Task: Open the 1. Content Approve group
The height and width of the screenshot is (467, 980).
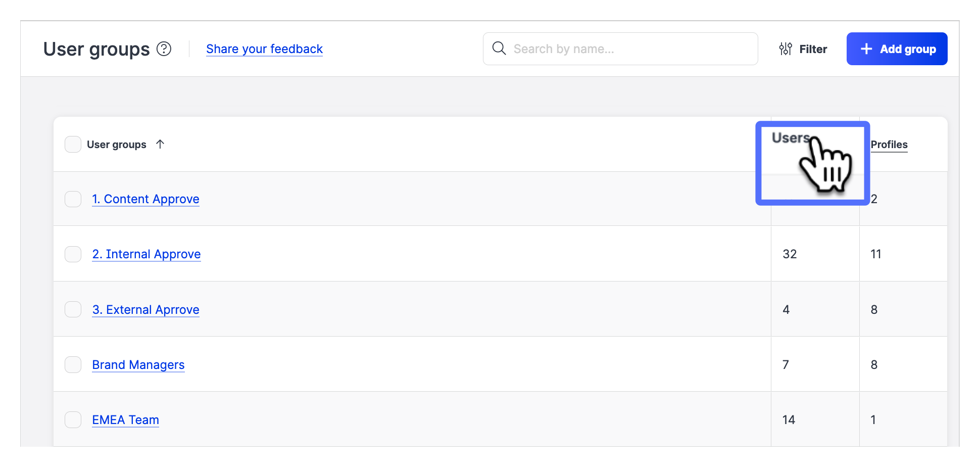Action: (145, 199)
